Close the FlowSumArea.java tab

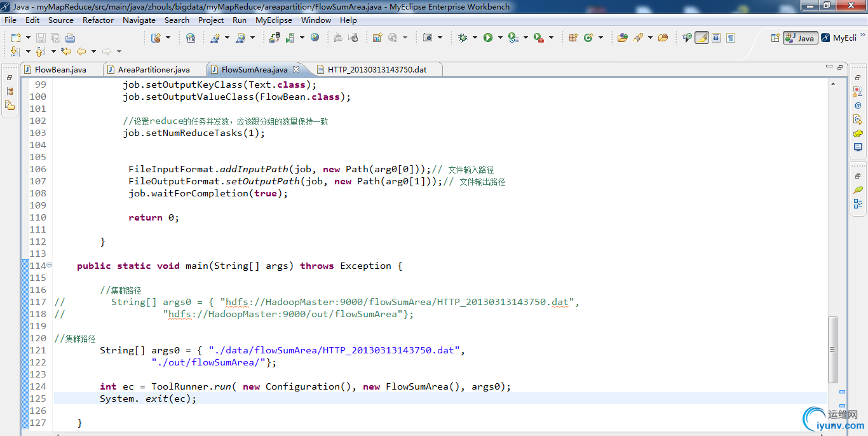click(x=296, y=69)
